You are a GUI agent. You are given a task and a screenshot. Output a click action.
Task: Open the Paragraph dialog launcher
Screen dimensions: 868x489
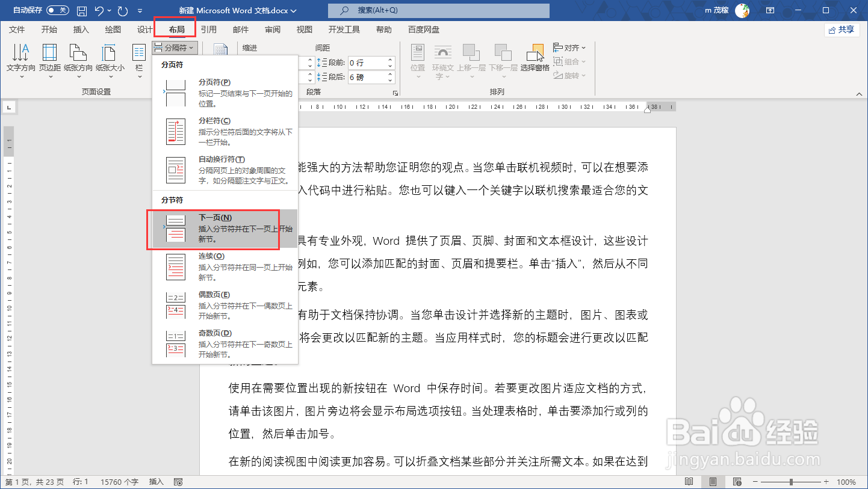tap(395, 93)
